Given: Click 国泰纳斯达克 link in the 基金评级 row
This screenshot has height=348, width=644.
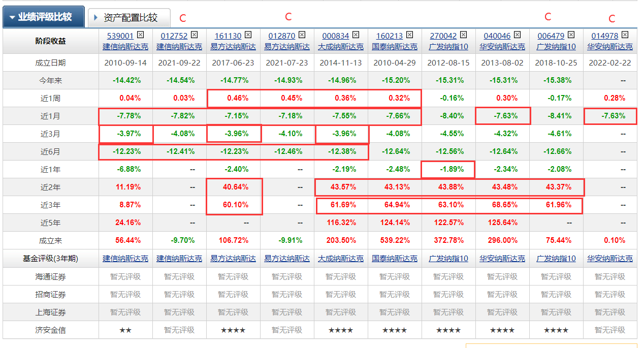Looking at the screenshot, I should click(x=395, y=259).
